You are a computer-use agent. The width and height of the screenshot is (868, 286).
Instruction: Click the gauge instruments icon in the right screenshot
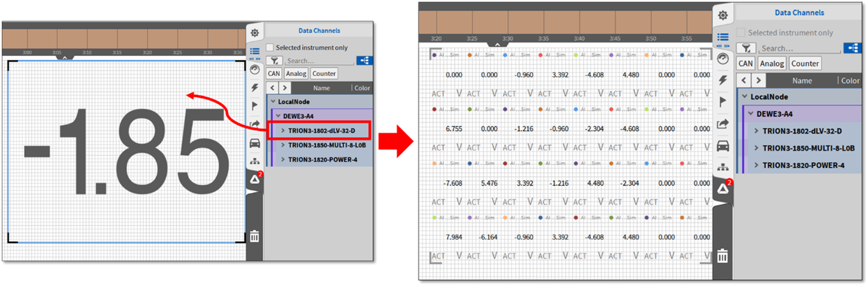pos(723,59)
